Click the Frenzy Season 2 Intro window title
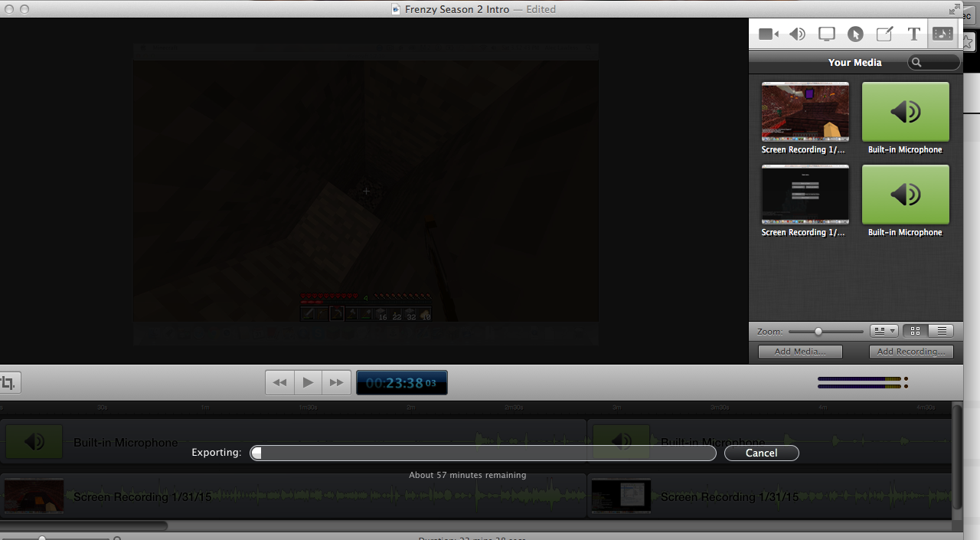 (457, 9)
